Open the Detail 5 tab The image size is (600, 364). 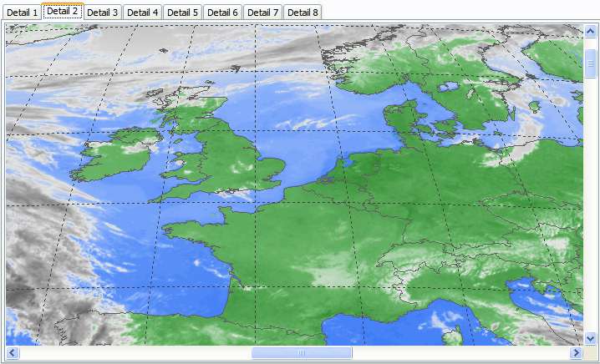[182, 13]
